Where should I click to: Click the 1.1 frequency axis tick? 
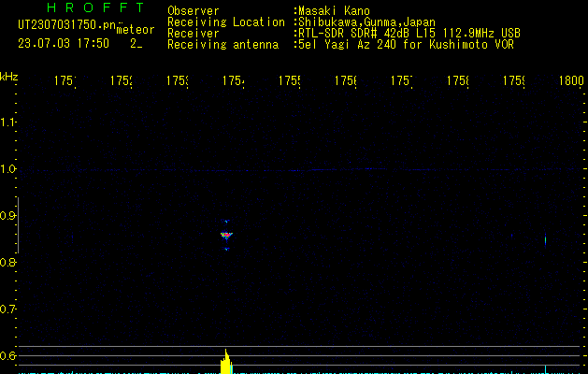pos(9,122)
